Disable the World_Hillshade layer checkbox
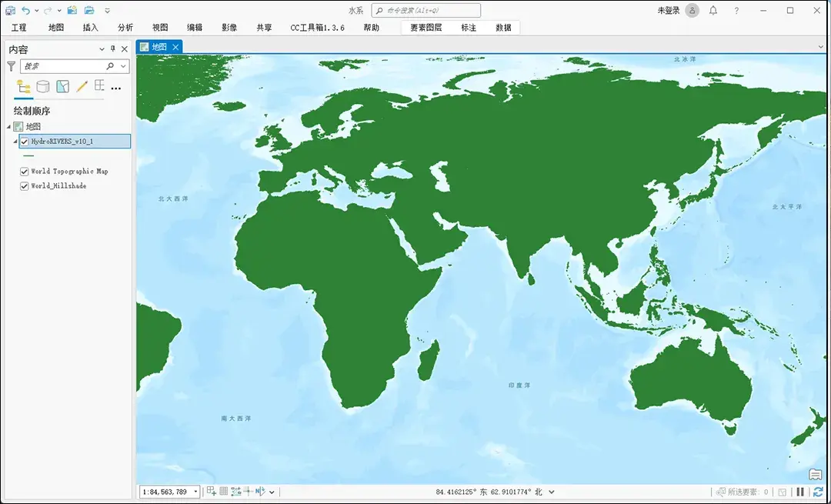The height and width of the screenshot is (504, 831). [24, 185]
